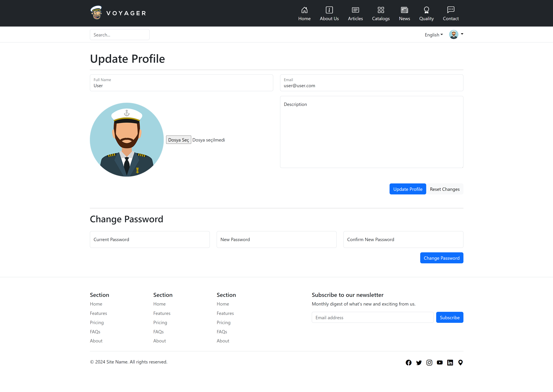Open the YouTube icon in footer
This screenshot has width=553, height=392.
tap(440, 363)
